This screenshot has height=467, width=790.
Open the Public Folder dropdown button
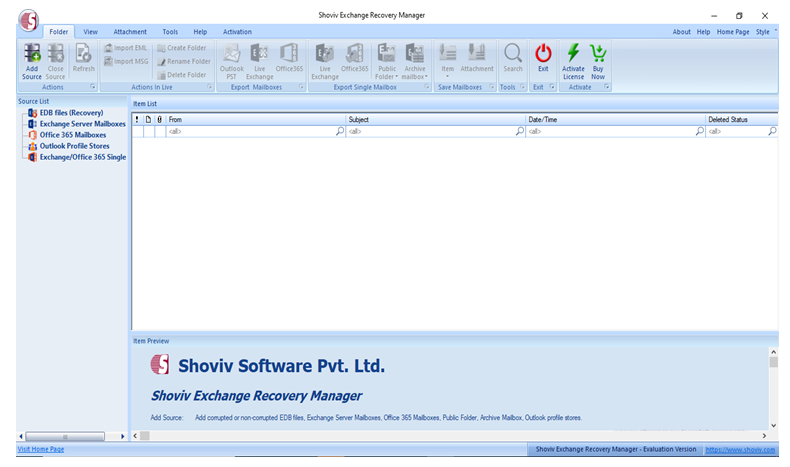coord(386,61)
